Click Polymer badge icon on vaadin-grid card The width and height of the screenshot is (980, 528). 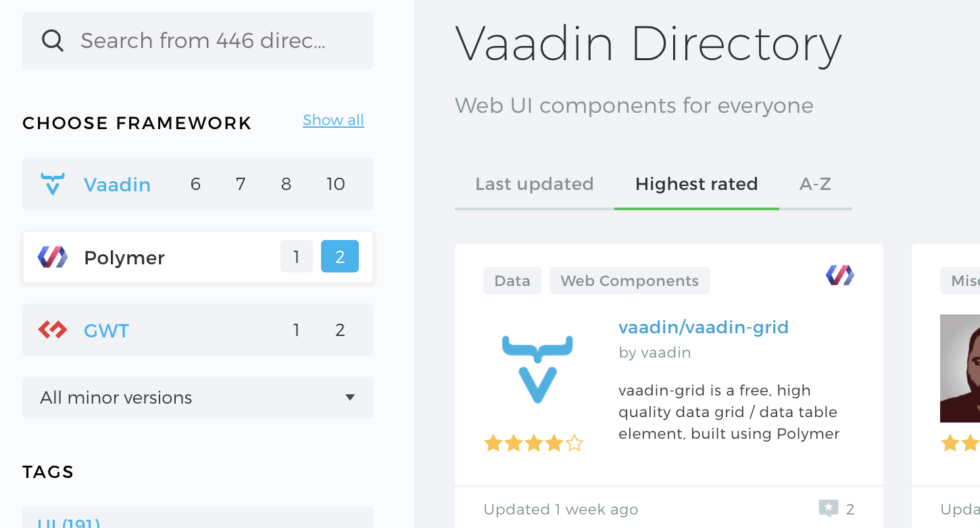pos(840,275)
